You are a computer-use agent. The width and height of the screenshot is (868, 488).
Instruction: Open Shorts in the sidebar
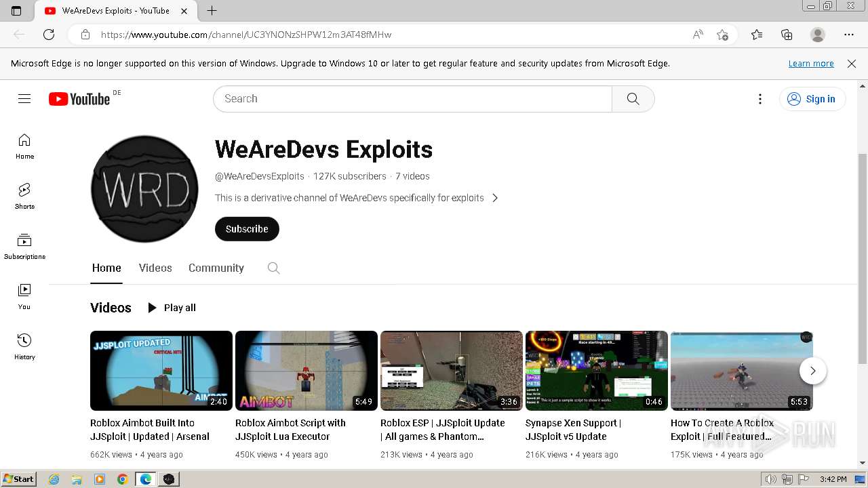click(x=24, y=197)
